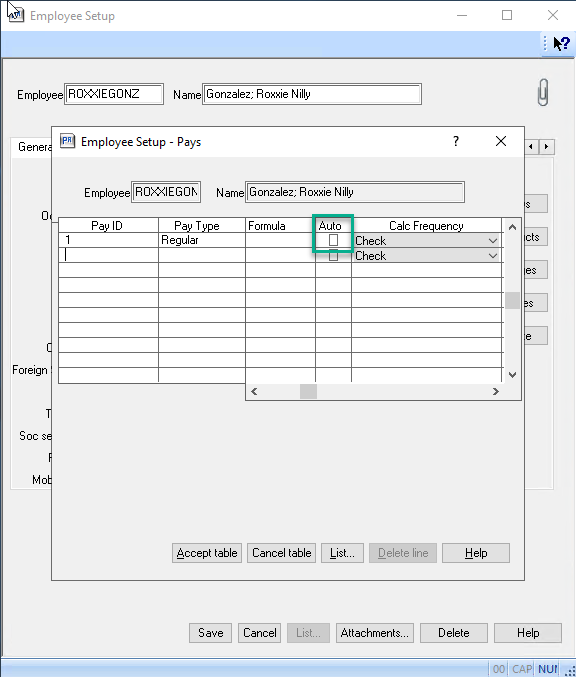
Task: Activate the What's This help cursor icon
Action: pyautogui.click(x=561, y=43)
